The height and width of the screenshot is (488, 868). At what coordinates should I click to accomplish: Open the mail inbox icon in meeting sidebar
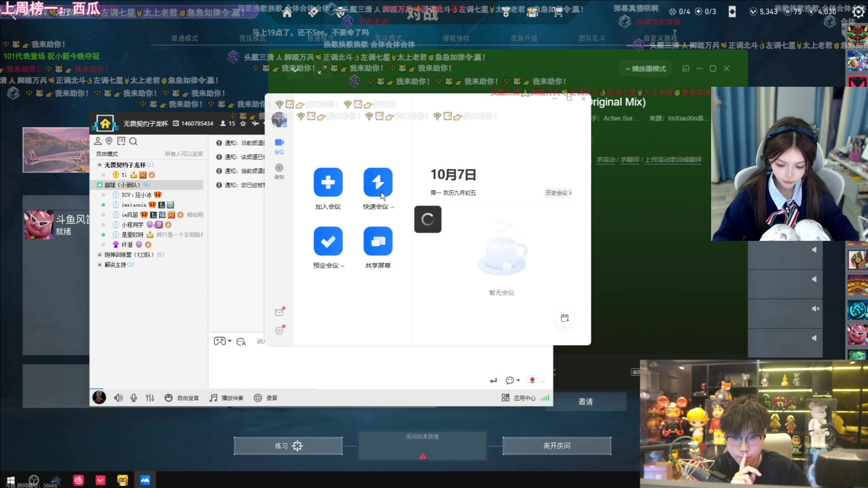tap(279, 312)
